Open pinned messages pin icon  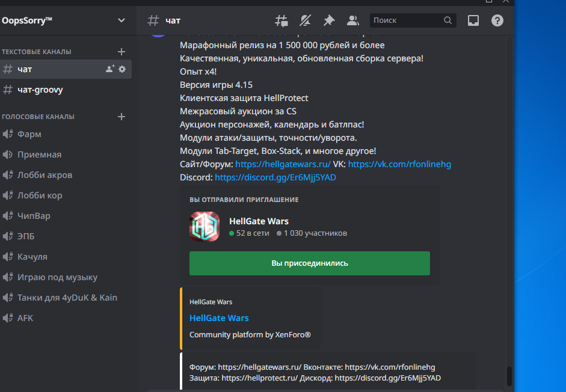pos(329,20)
